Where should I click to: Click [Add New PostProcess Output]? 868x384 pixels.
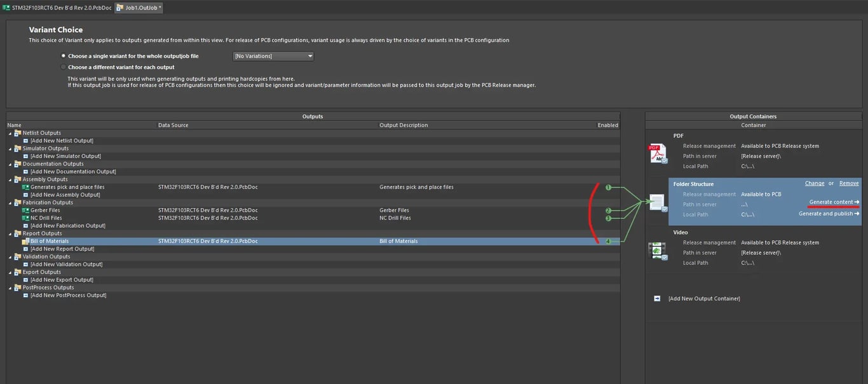69,295
